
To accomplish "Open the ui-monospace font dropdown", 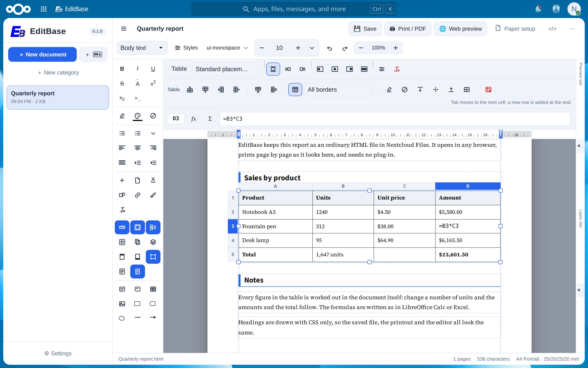I will (227, 48).
